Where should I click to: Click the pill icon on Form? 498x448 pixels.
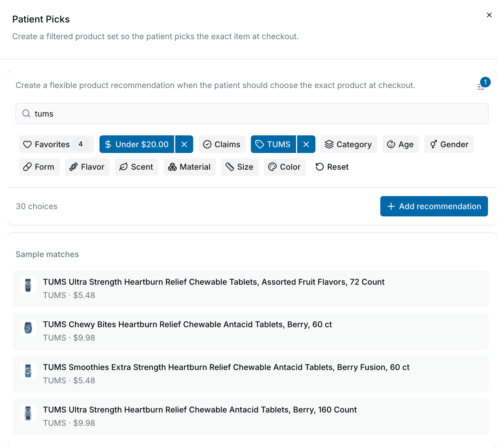tap(28, 167)
